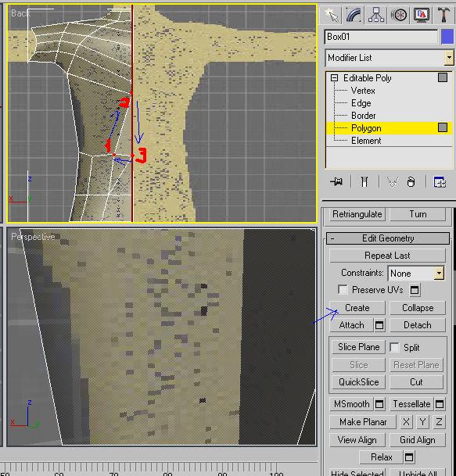Switch to the Modify panel tab
Screen dimensions: 456x476
click(x=354, y=15)
